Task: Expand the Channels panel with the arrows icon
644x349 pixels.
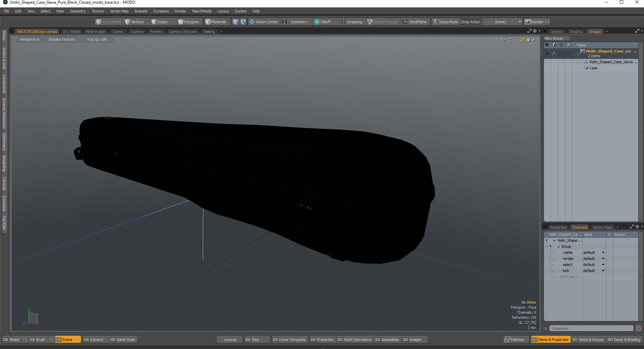Action: click(632, 227)
